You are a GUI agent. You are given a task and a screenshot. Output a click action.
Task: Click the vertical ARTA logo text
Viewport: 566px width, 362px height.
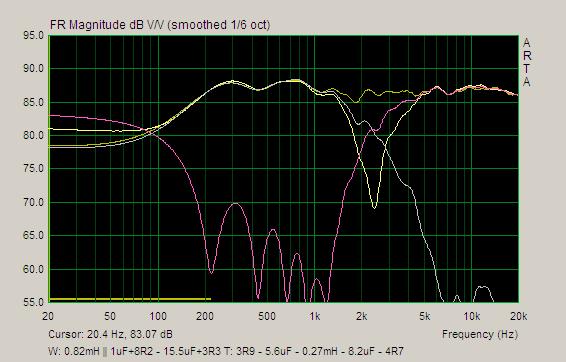(527, 63)
